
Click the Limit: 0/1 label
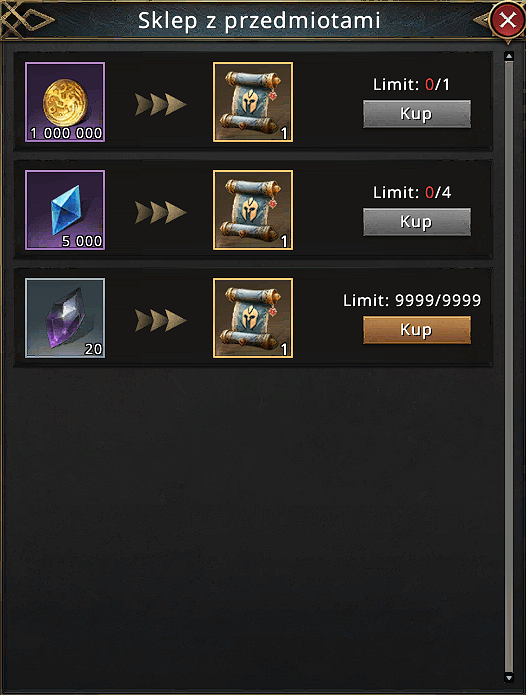412,84
